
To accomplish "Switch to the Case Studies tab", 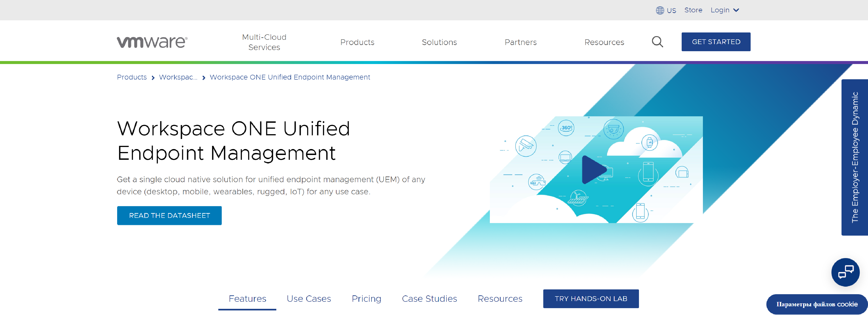I will pos(429,299).
